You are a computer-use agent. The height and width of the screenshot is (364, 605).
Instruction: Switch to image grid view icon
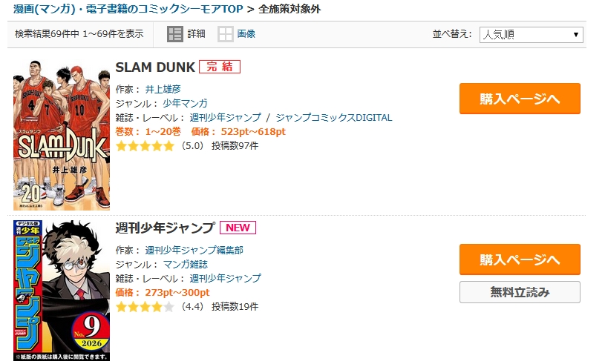click(226, 34)
